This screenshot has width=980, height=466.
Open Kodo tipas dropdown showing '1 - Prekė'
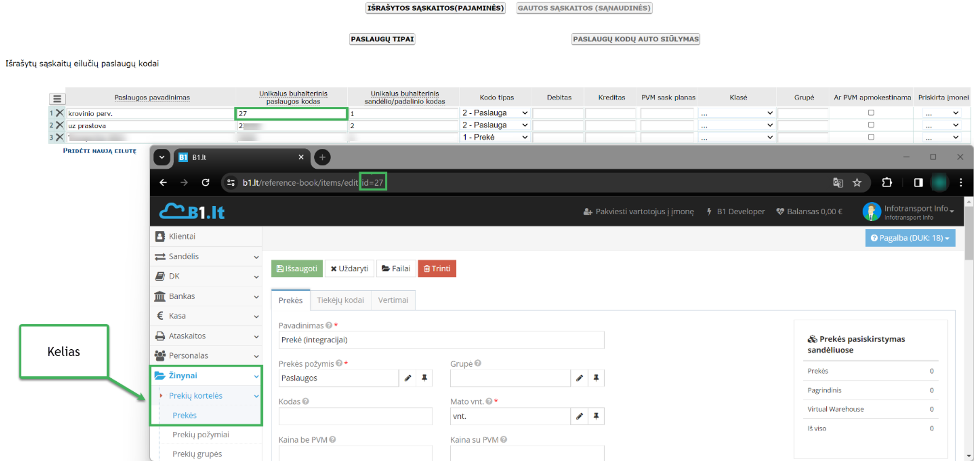pyautogui.click(x=495, y=138)
